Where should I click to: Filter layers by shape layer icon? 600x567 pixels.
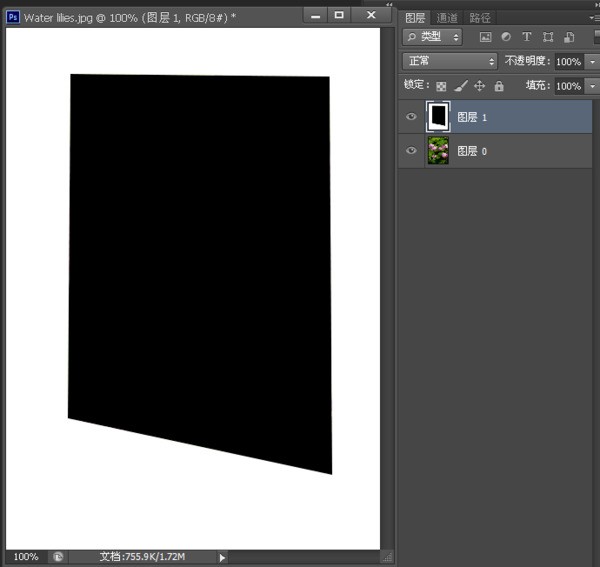tap(548, 37)
